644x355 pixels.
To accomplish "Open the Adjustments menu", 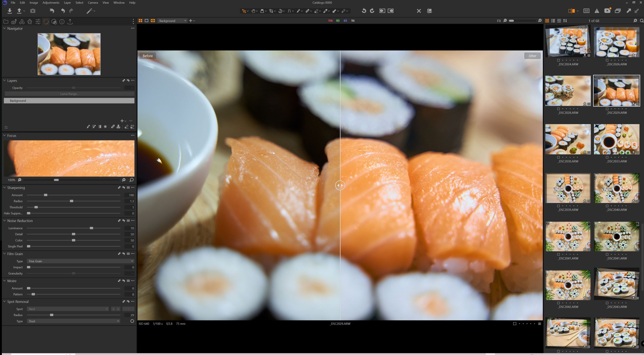I will coord(51,3).
